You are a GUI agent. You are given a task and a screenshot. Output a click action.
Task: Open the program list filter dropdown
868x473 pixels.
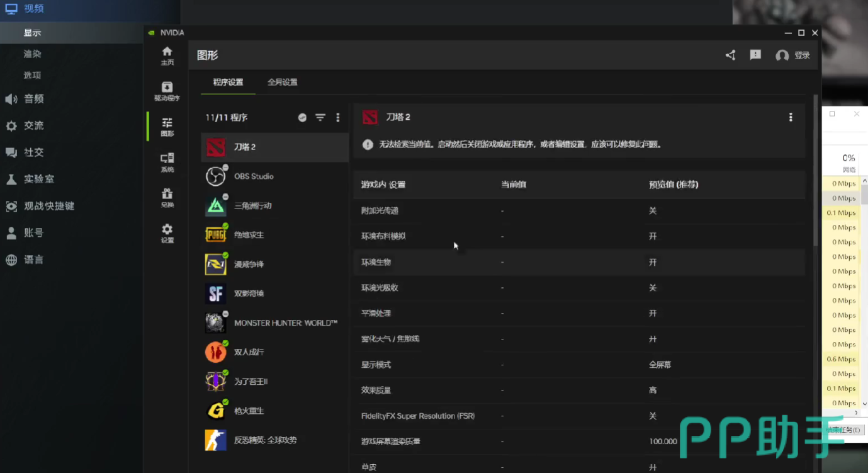click(x=320, y=118)
